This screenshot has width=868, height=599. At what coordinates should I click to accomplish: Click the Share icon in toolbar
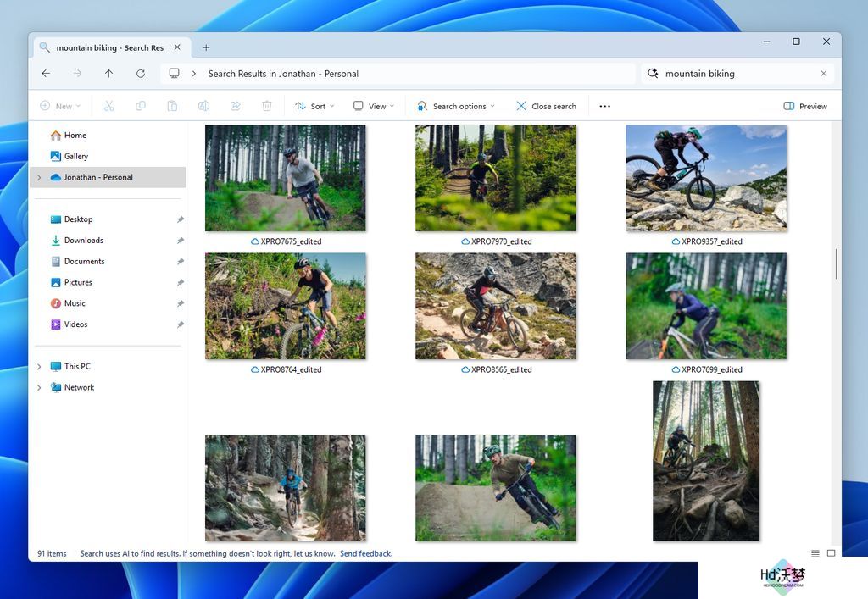tap(236, 106)
